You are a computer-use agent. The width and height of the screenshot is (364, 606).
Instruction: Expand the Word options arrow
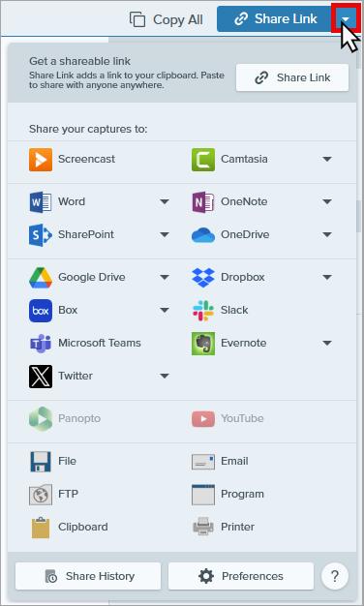tap(165, 201)
